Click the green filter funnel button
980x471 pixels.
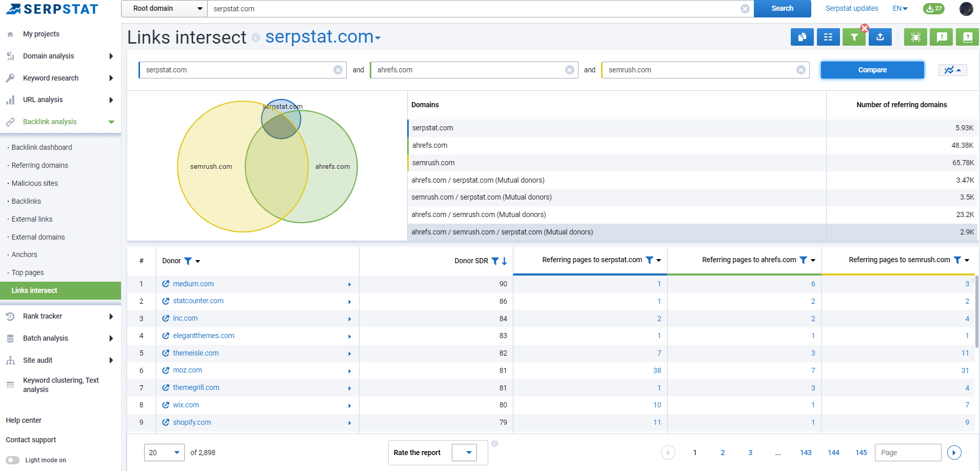[854, 37]
